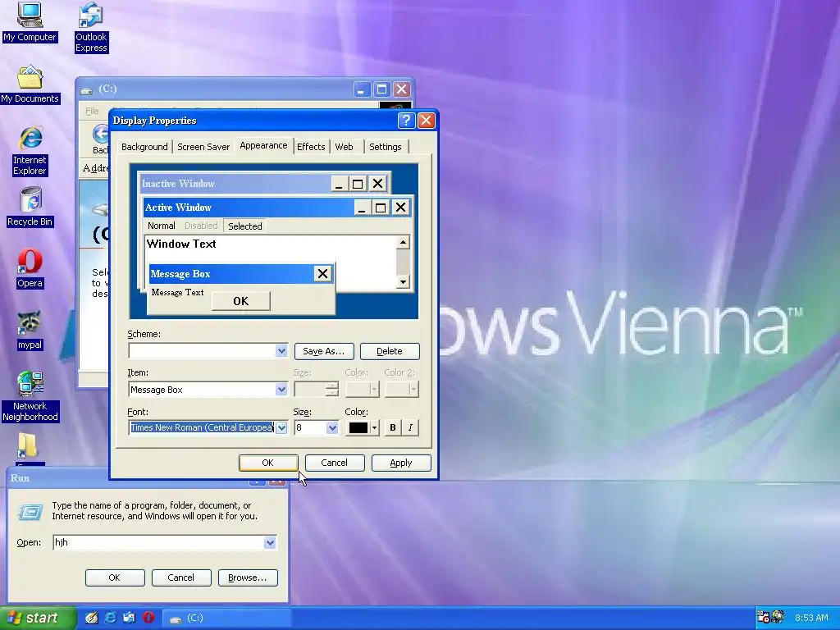Select the Internet Explorer desktop icon
Viewport: 840px width, 630px height.
[x=30, y=151]
